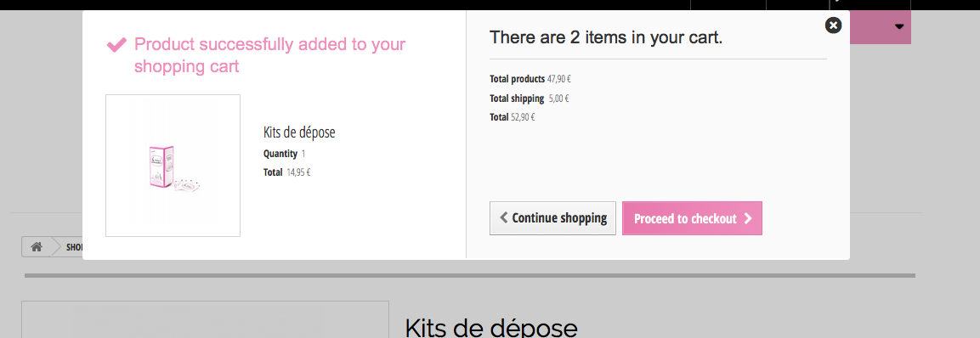
Task: Click the product successfully added message
Action: tap(270, 55)
